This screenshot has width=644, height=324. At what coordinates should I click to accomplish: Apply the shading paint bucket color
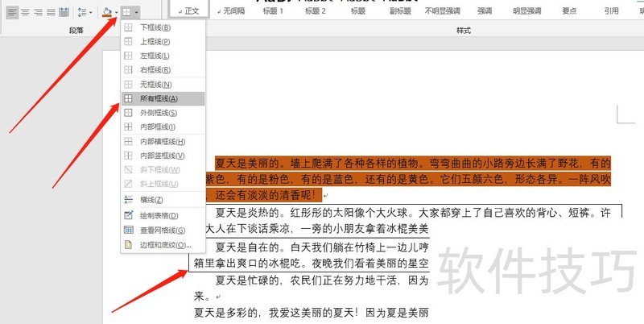click(107, 13)
